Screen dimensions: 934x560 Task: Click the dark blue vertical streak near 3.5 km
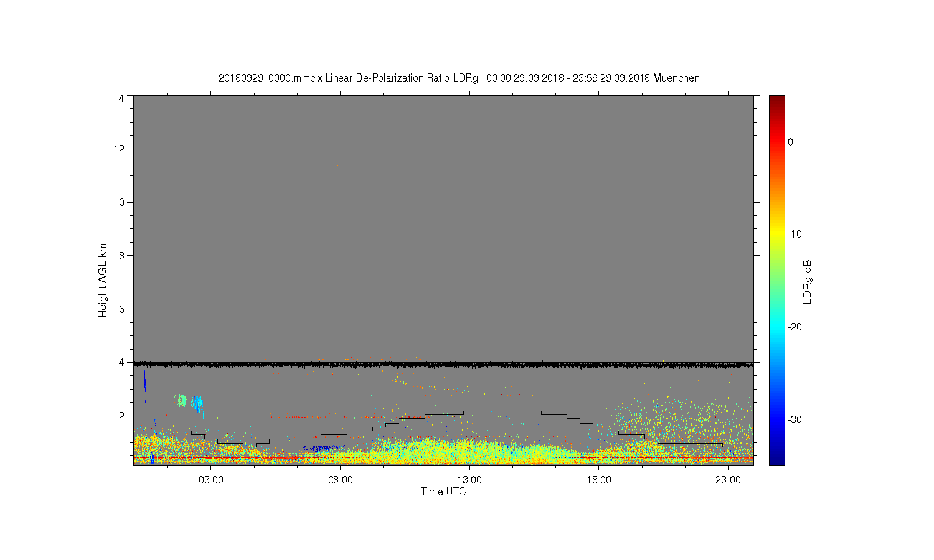click(x=144, y=381)
